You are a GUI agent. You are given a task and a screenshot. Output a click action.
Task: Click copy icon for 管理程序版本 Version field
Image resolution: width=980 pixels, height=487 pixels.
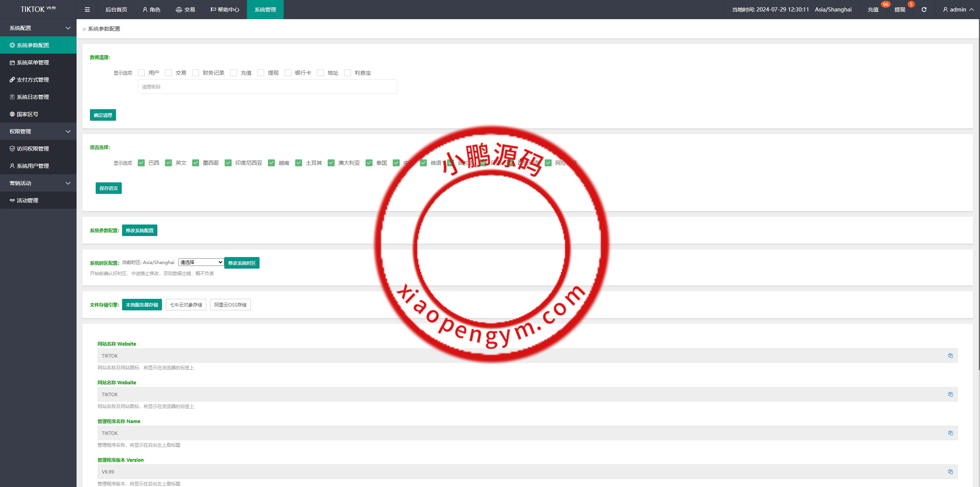[x=950, y=472]
